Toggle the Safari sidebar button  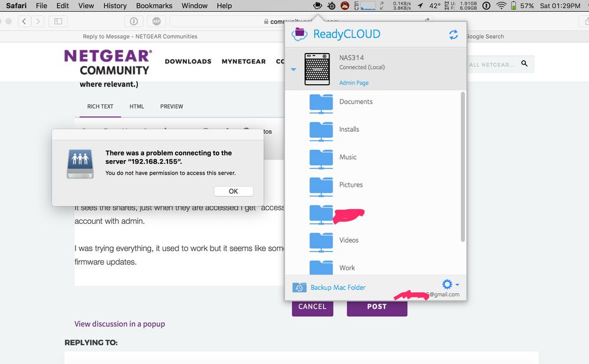(58, 21)
